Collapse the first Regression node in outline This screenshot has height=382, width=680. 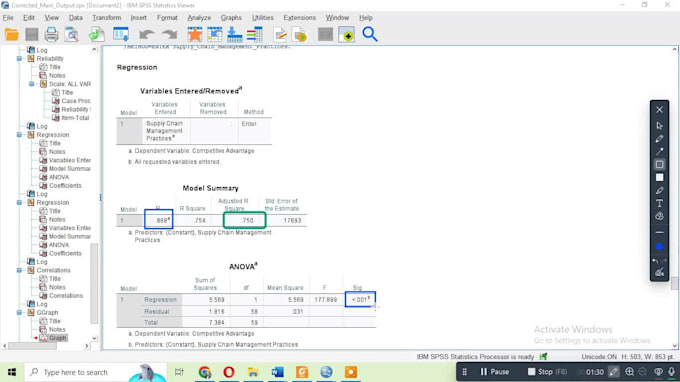(x=19, y=135)
